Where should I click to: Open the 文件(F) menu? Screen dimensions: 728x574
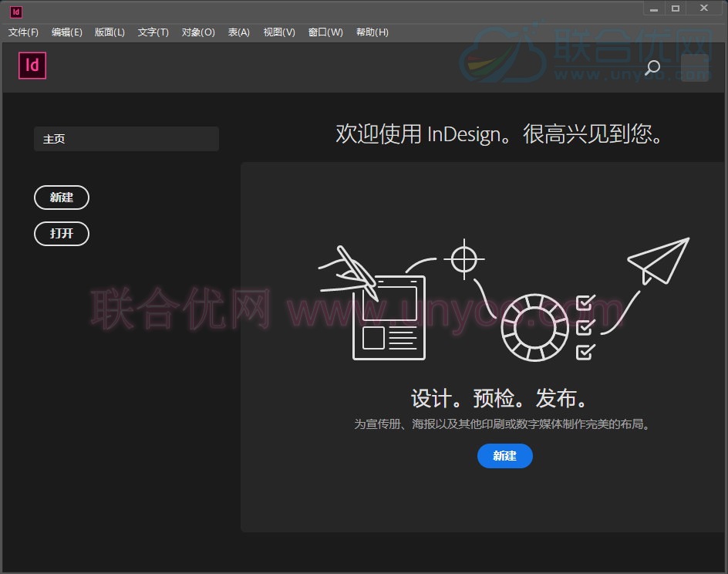click(23, 32)
